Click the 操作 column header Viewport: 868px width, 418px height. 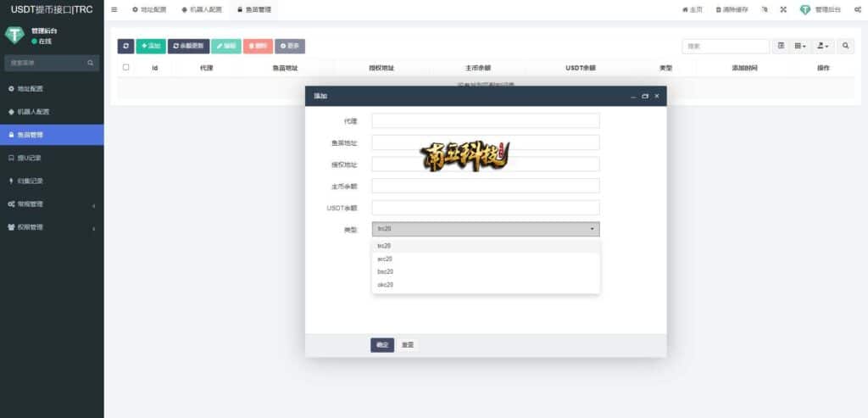point(823,68)
